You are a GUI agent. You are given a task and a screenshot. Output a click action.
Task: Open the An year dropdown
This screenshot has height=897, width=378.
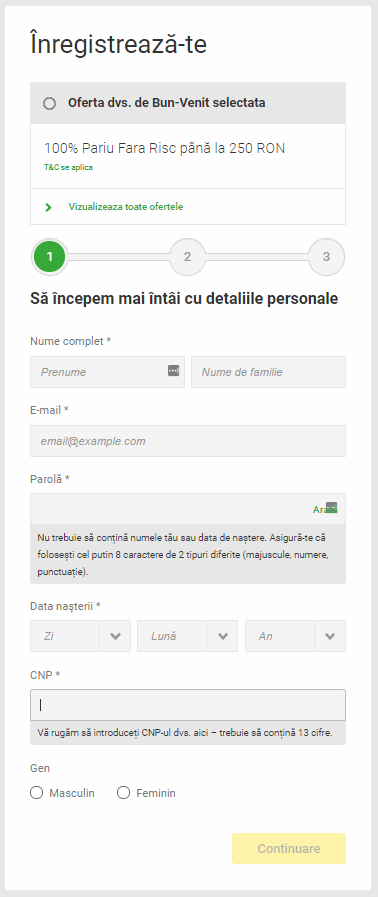click(296, 636)
